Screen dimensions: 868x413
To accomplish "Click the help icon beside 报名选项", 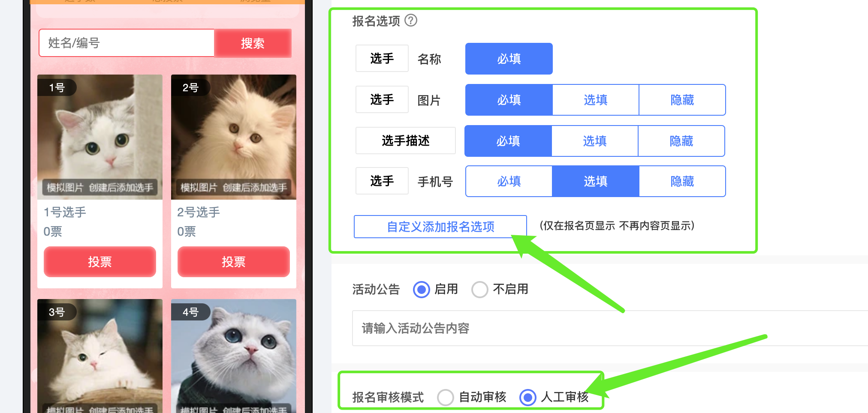I will tap(411, 20).
